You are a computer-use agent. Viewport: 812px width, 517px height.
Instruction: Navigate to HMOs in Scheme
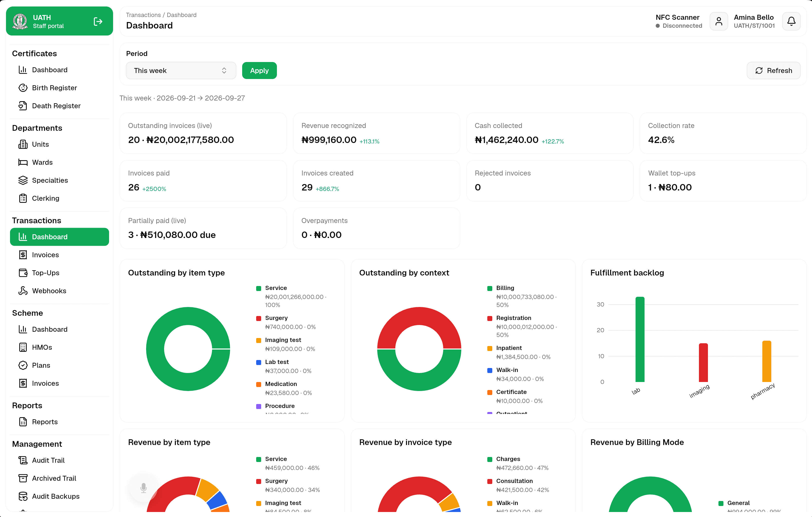[59, 347]
